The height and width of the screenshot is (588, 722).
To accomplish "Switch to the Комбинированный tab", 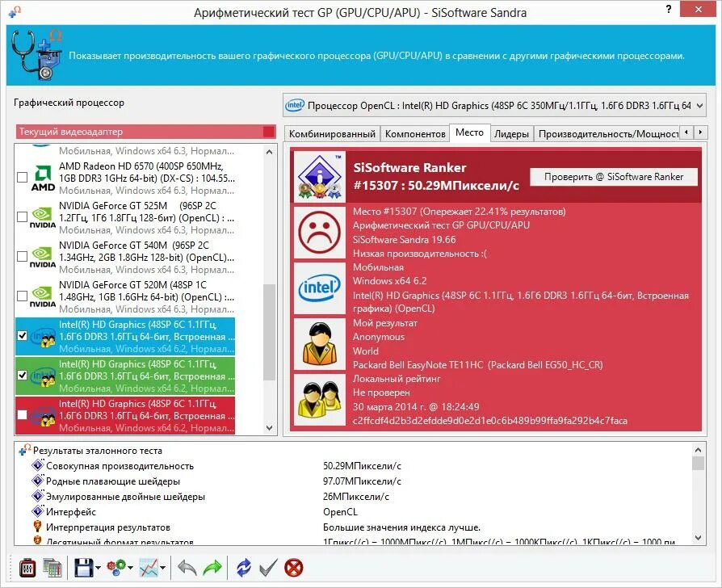I will click(x=332, y=134).
